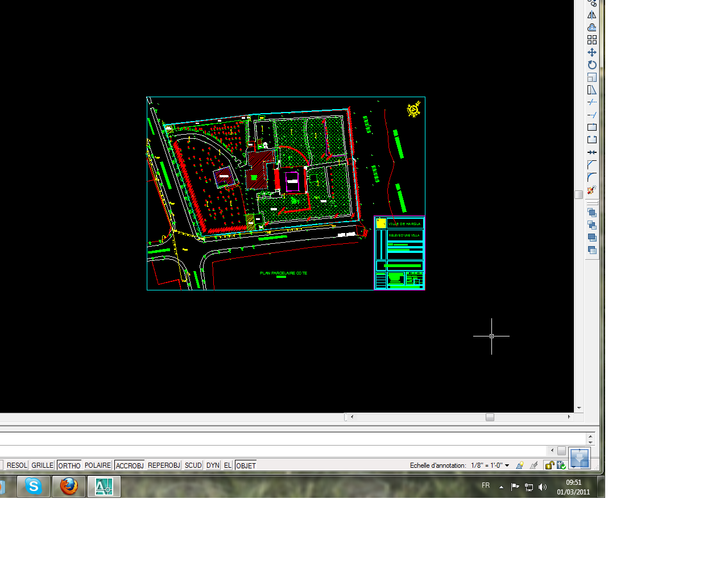
Task: Toggle the OBJET model space button
Action: [x=246, y=465]
